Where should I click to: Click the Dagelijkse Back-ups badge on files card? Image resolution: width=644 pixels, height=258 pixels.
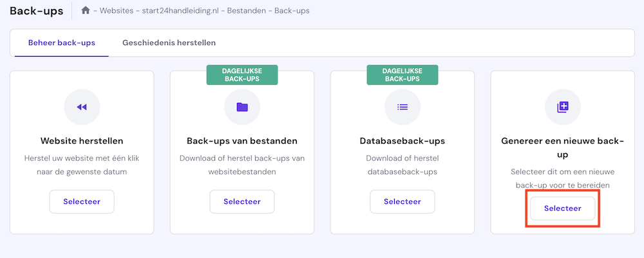(x=242, y=75)
